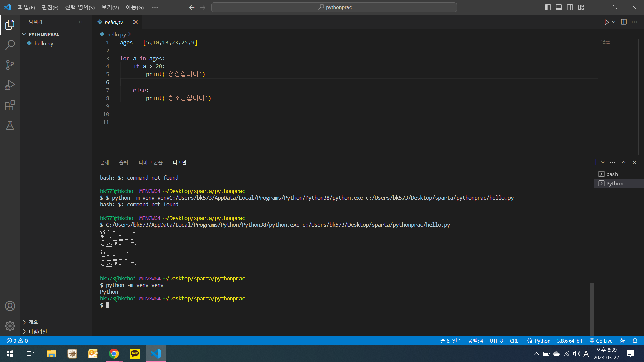The width and height of the screenshot is (644, 362).
Task: Open the Search view in activity bar
Action: [x=10, y=45]
